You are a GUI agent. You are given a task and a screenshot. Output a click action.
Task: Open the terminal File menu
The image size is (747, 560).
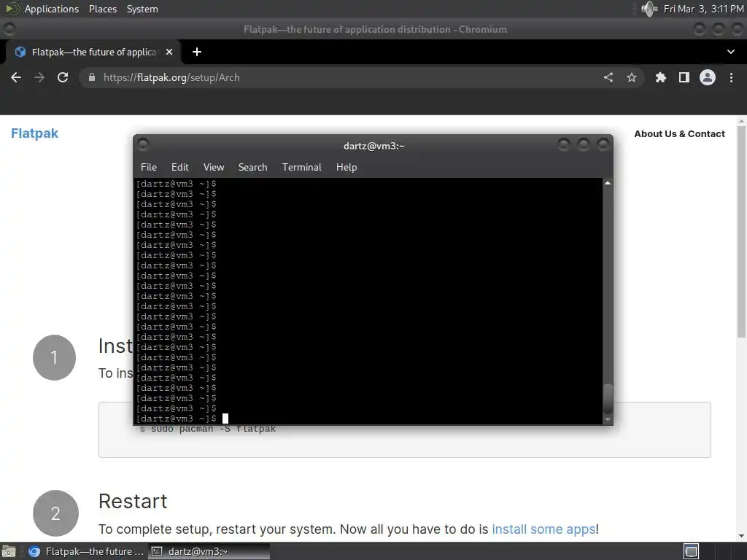[149, 167]
